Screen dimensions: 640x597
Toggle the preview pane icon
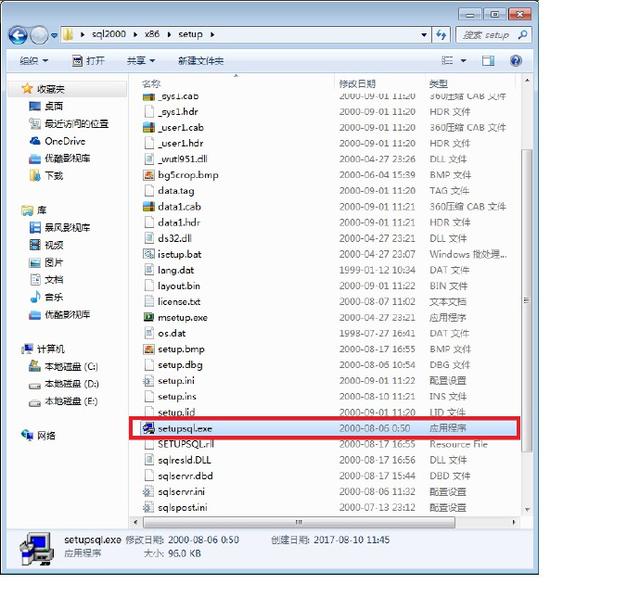click(x=488, y=61)
